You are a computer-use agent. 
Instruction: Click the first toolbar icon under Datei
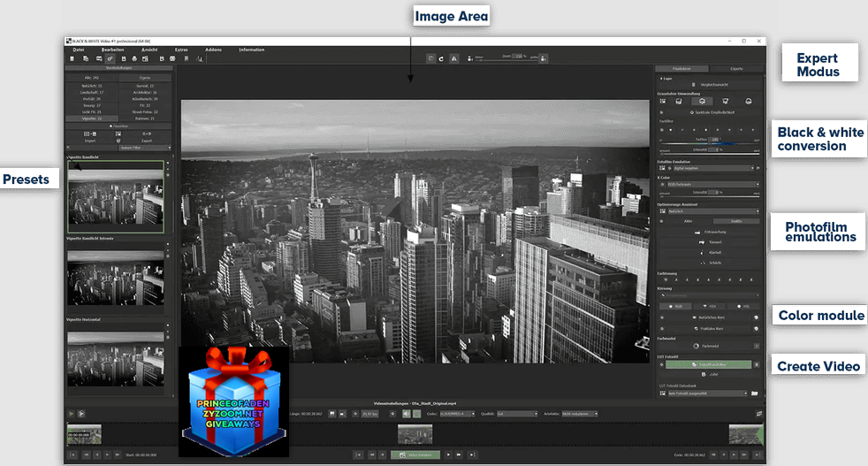point(72,58)
